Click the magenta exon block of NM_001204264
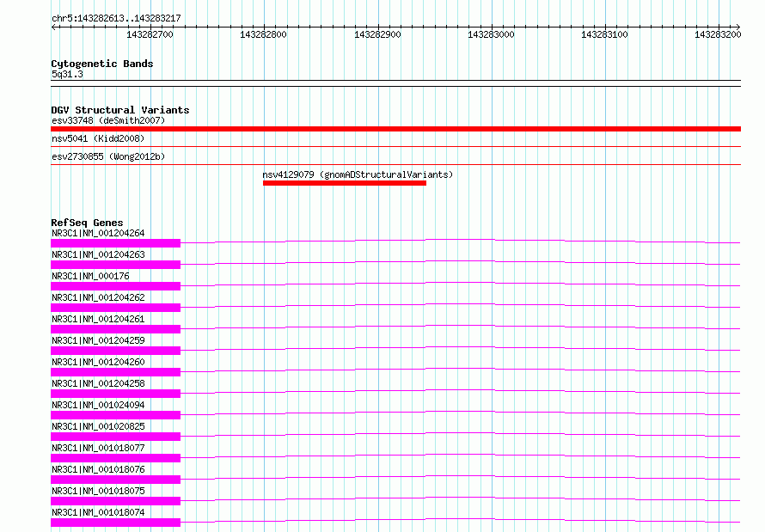 tap(116, 243)
